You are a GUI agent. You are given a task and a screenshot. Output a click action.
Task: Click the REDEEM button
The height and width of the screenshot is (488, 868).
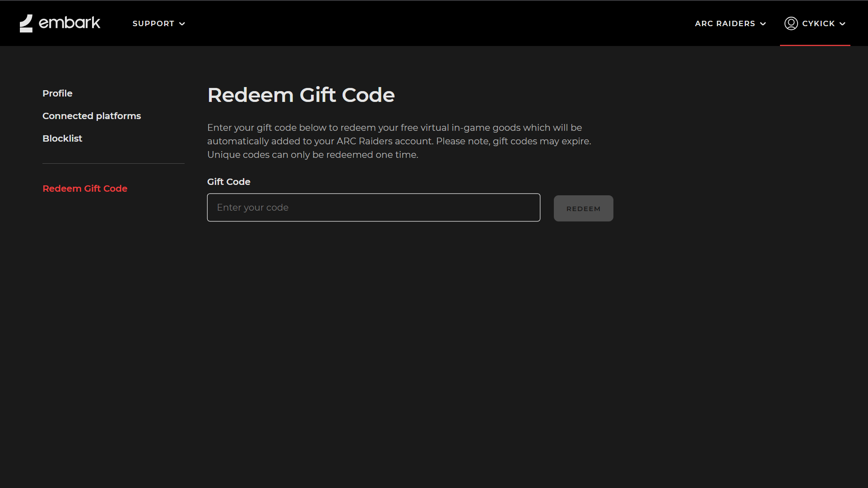(583, 208)
